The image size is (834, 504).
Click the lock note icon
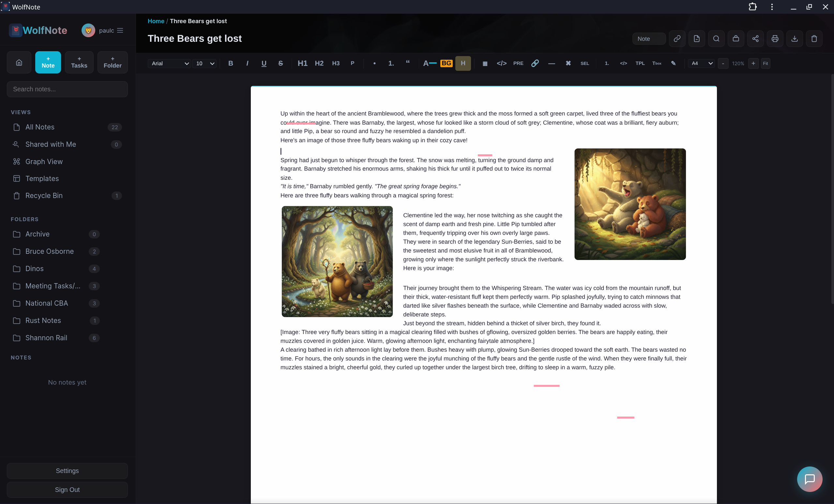(735, 38)
